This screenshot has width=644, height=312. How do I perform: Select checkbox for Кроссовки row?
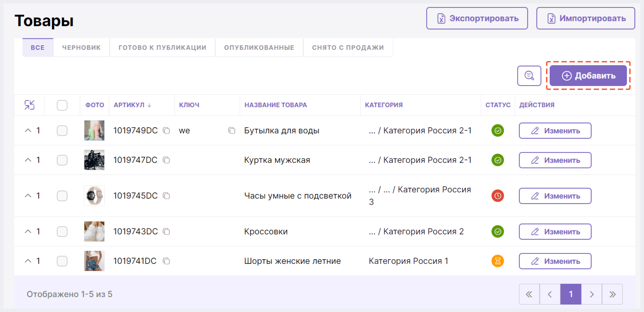pyautogui.click(x=62, y=231)
